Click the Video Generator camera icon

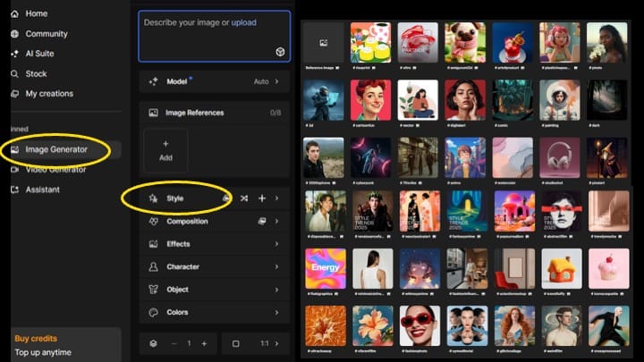click(14, 170)
